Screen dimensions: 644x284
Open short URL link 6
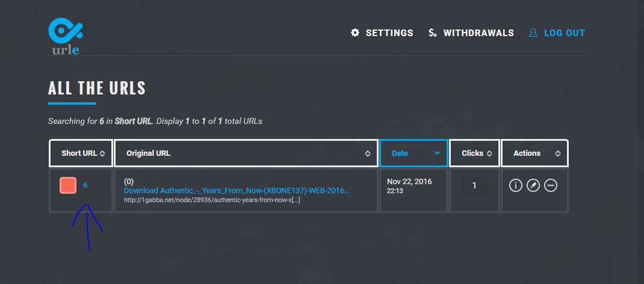click(85, 185)
